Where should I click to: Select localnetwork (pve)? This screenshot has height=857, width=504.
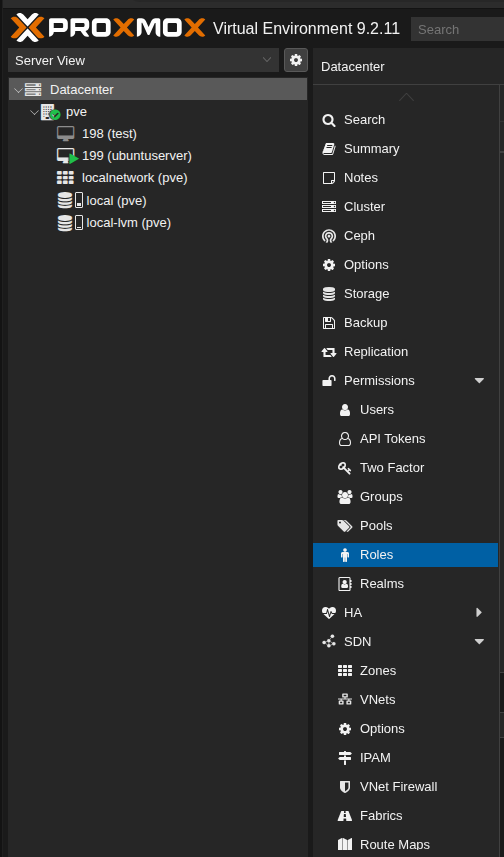pos(134,178)
